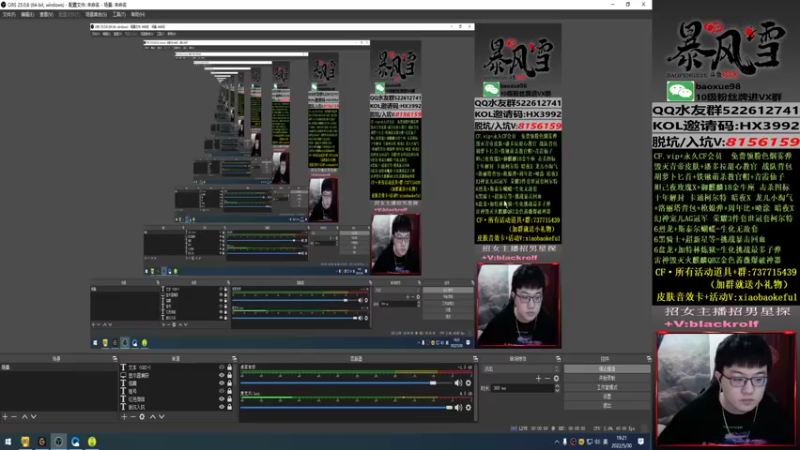Toggle visibility of the 显示器捕获 source
This screenshot has width=800, height=450.
tap(221, 376)
